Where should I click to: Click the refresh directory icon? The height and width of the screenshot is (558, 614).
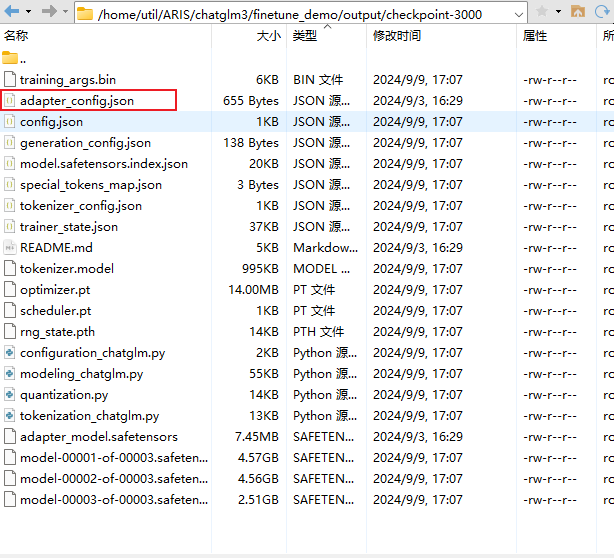pos(602,13)
